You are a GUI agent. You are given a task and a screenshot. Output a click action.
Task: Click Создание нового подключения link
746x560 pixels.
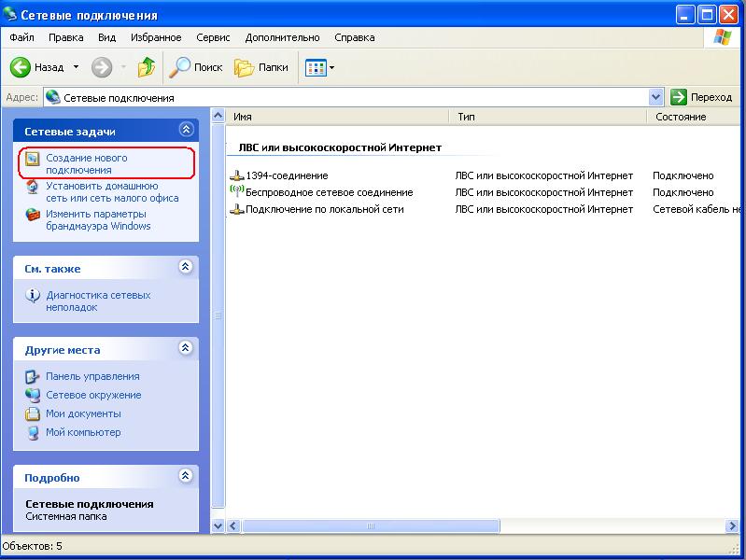click(x=87, y=163)
